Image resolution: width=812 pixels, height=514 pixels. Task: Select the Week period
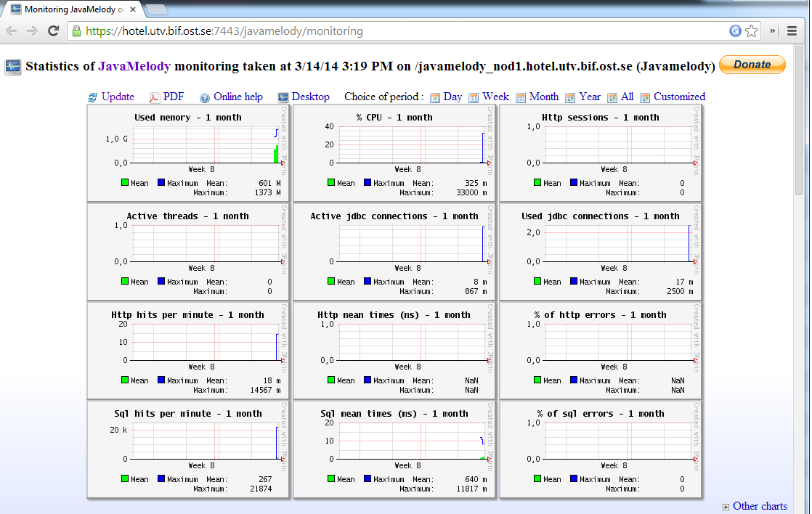[495, 97]
